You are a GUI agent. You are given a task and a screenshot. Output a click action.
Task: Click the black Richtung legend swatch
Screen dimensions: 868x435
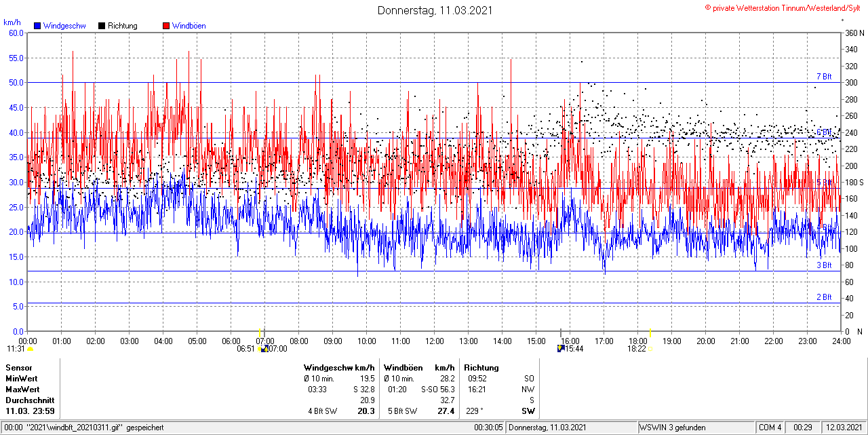102,26
